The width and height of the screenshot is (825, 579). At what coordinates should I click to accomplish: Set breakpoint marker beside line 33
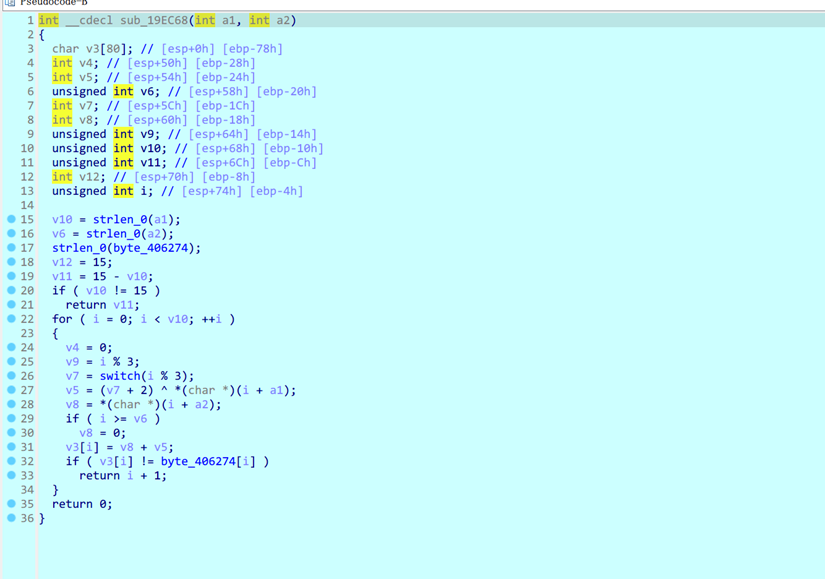[12, 475]
